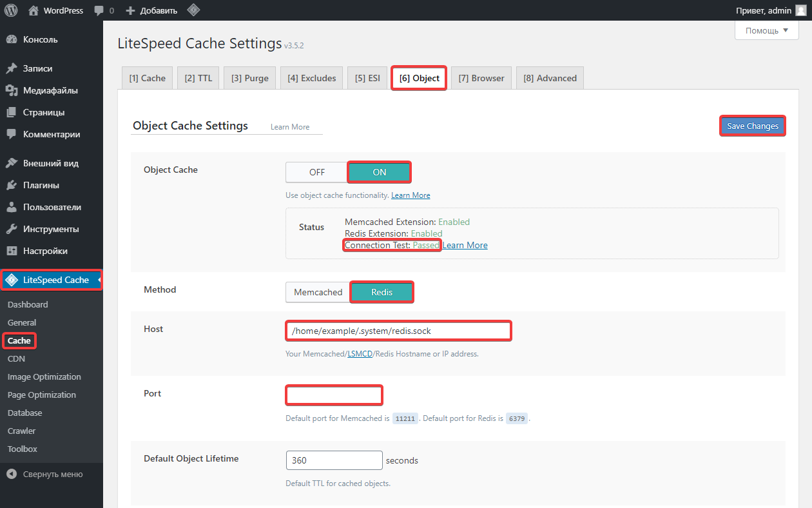Turn Object Cache ON
The image size is (812, 508).
click(380, 172)
